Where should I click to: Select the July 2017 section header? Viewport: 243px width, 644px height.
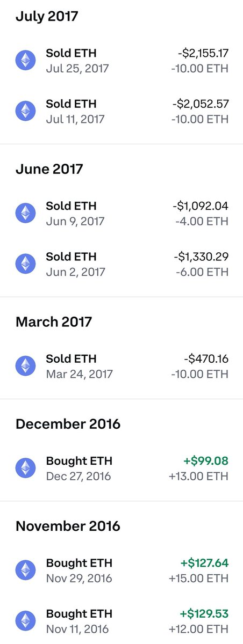coord(47,16)
